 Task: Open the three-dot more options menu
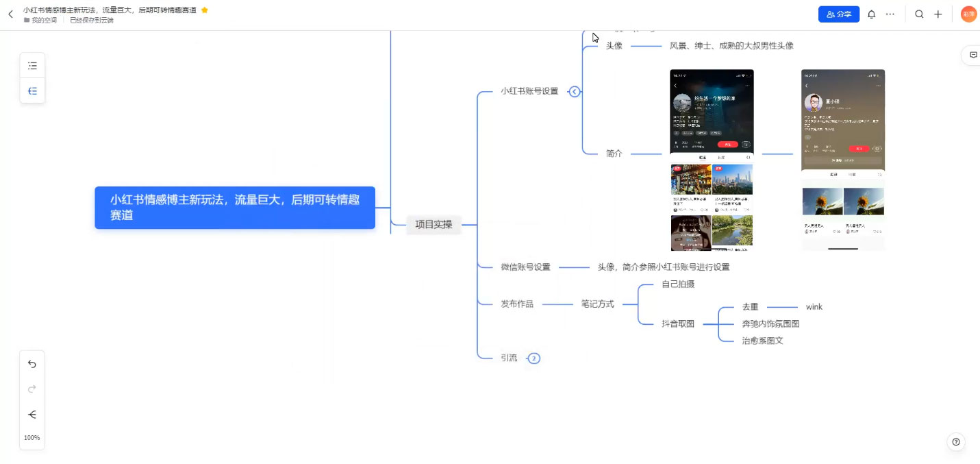coord(890,14)
